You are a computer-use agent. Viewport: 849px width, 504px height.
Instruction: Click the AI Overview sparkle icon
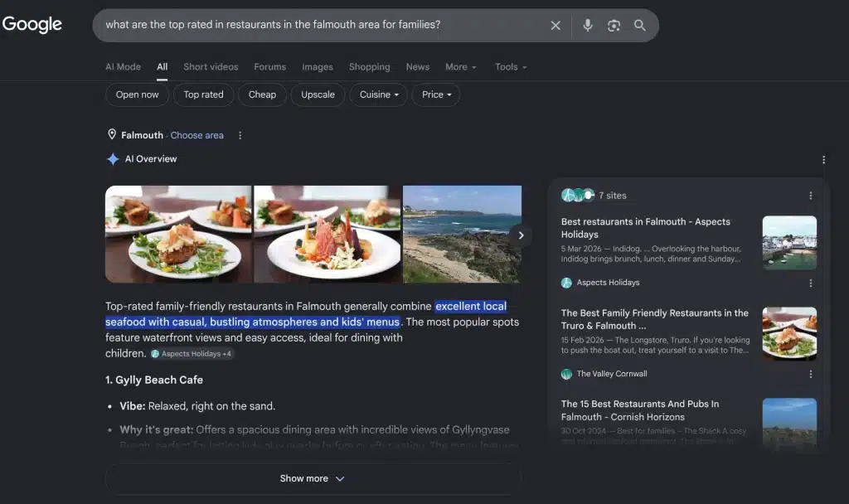(113, 159)
